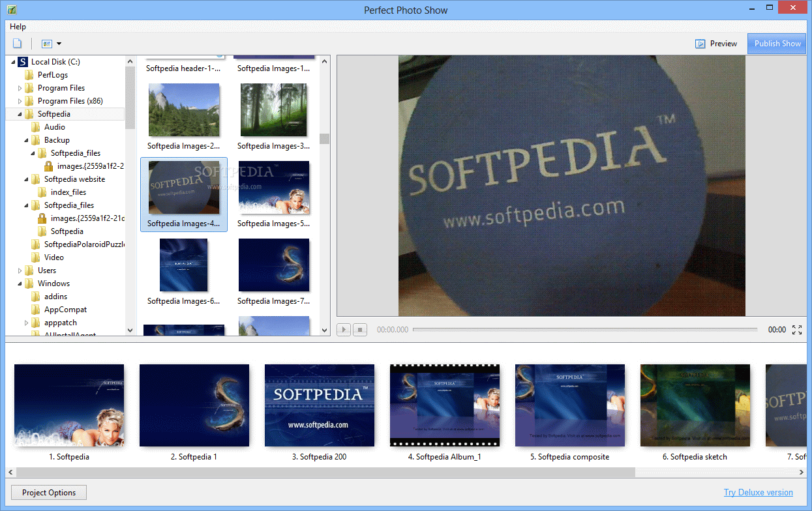Image resolution: width=812 pixels, height=511 pixels.
Task: Collapse the selected Softpedia folder
Action: [20, 114]
